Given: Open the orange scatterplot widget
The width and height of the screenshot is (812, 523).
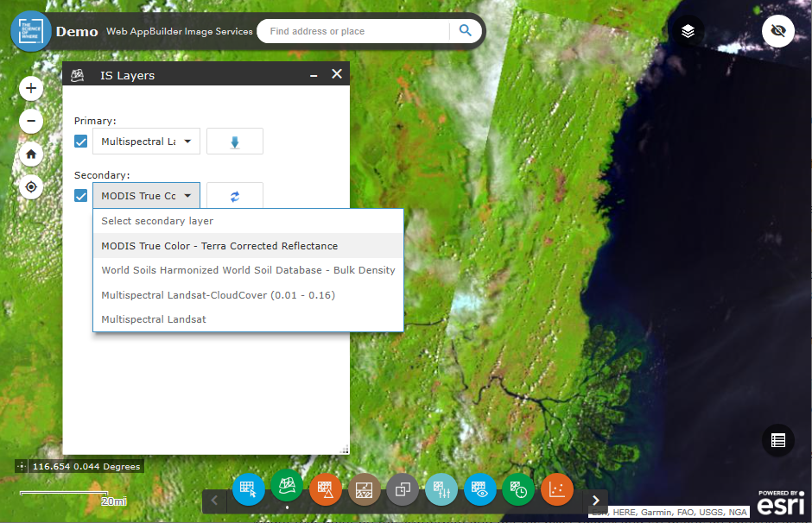Looking at the screenshot, I should (556, 488).
